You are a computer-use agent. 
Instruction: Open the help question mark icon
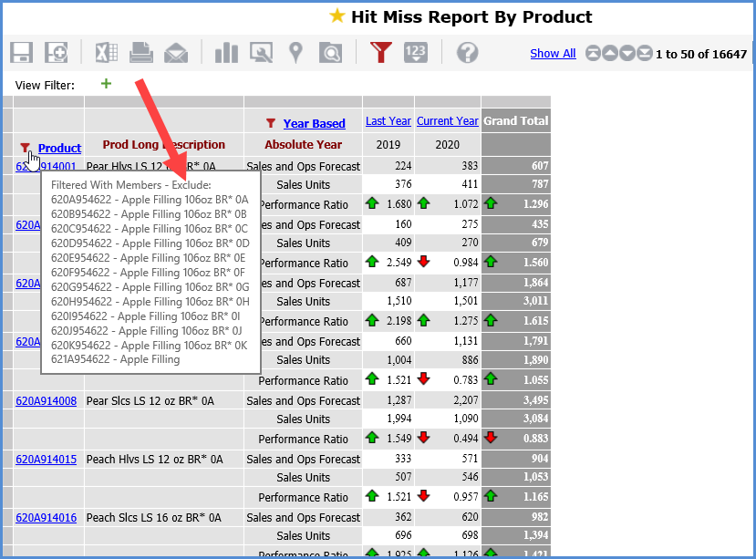467,53
